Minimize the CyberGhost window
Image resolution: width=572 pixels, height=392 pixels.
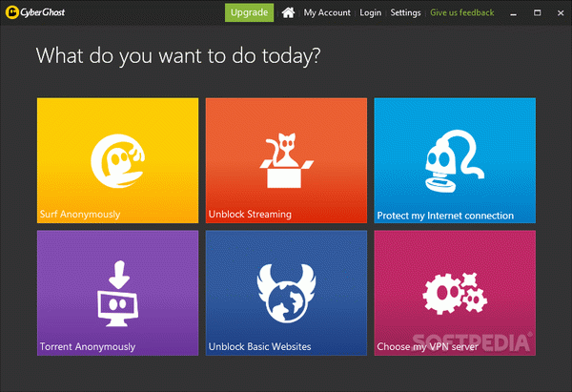pos(513,13)
